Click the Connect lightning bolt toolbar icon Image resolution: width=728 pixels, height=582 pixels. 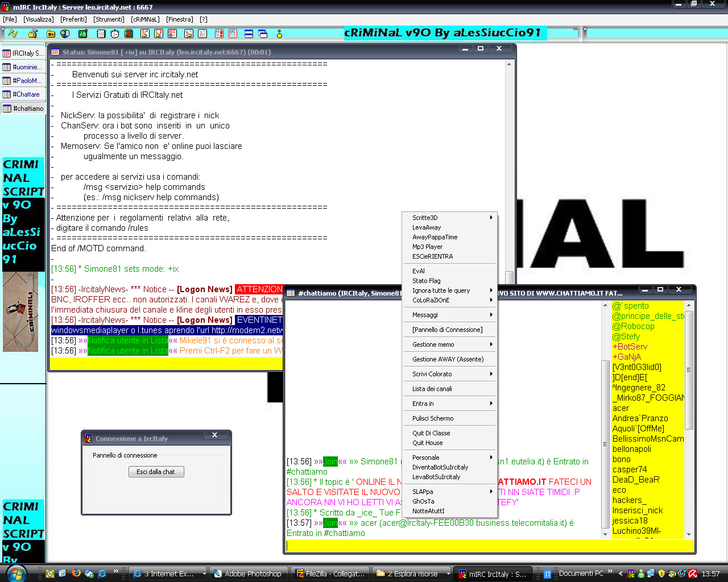13,34
